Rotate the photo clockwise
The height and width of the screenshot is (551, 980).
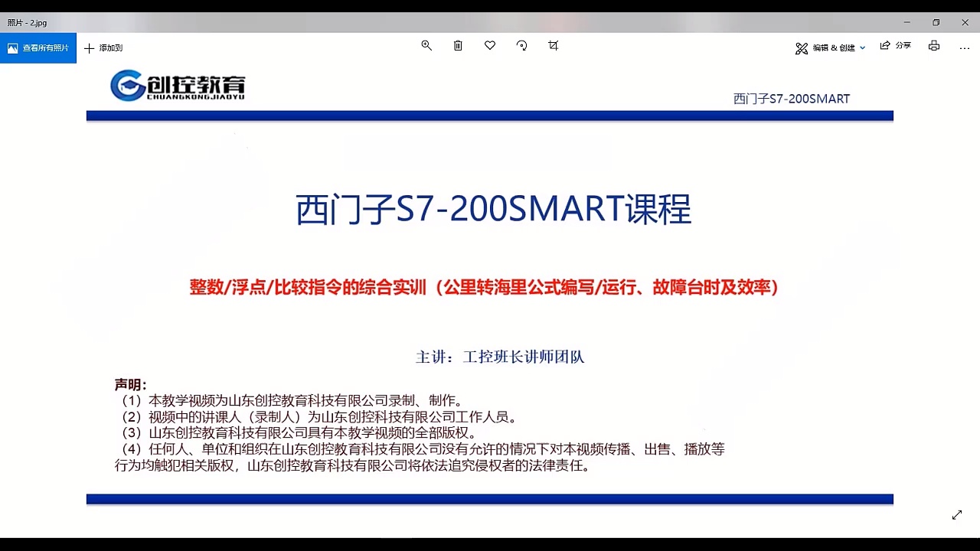[521, 46]
